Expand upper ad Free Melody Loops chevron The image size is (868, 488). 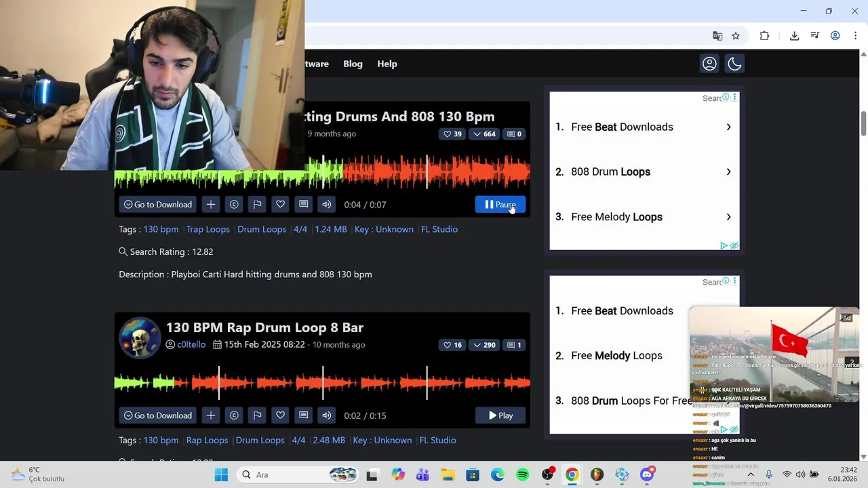[x=728, y=217]
